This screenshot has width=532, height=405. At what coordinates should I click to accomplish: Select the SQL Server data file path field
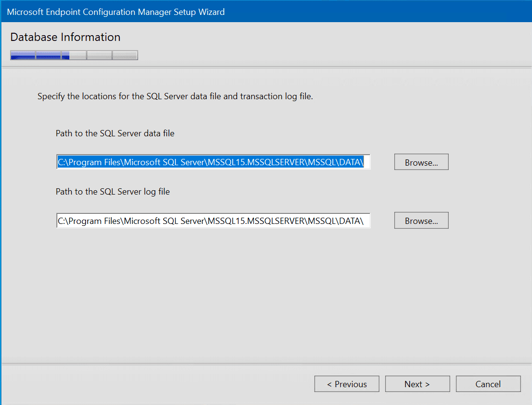click(212, 162)
